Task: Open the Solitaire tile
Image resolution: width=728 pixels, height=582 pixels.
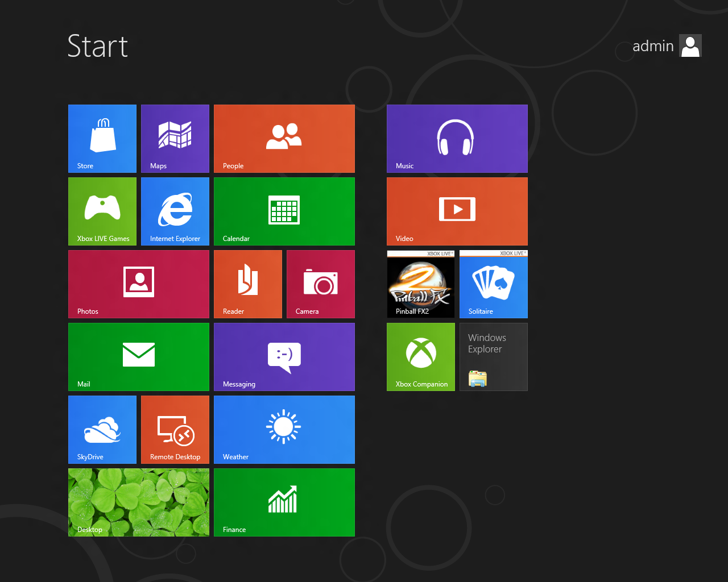Action: click(494, 284)
